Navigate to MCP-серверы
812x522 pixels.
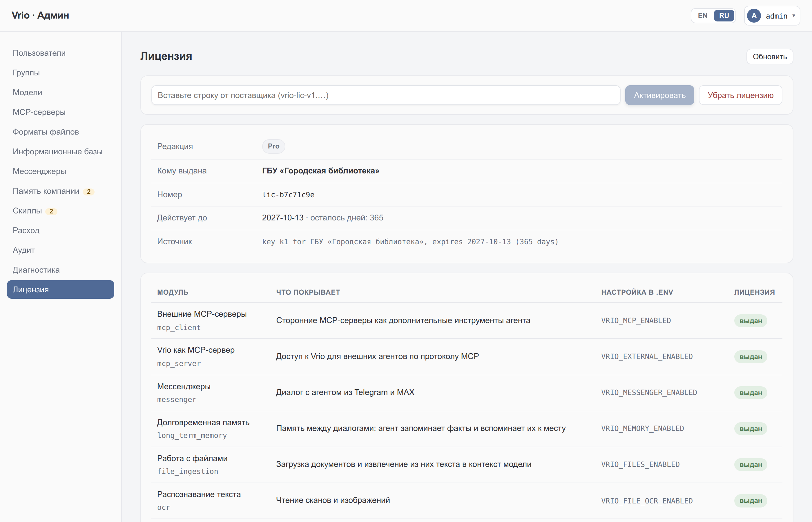pos(60,112)
